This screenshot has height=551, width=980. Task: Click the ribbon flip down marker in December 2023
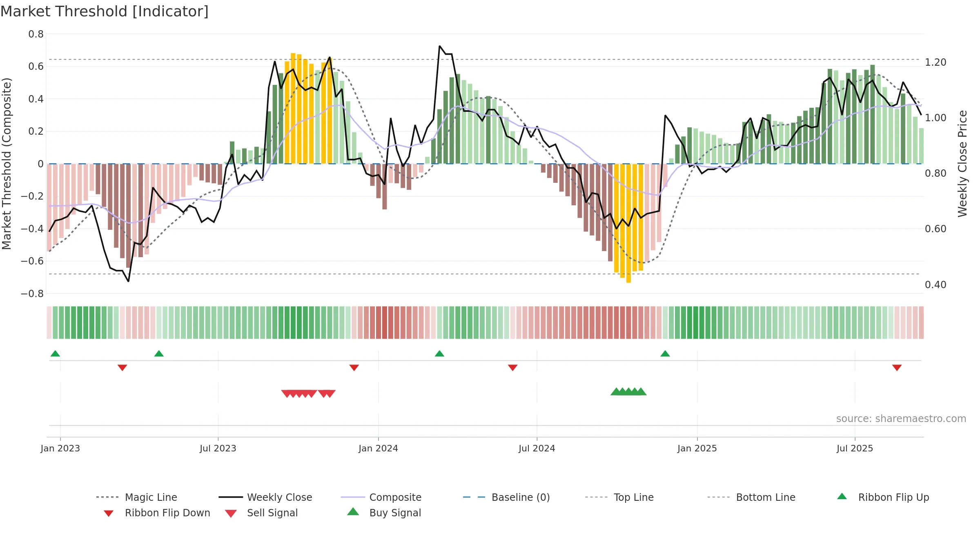point(354,368)
